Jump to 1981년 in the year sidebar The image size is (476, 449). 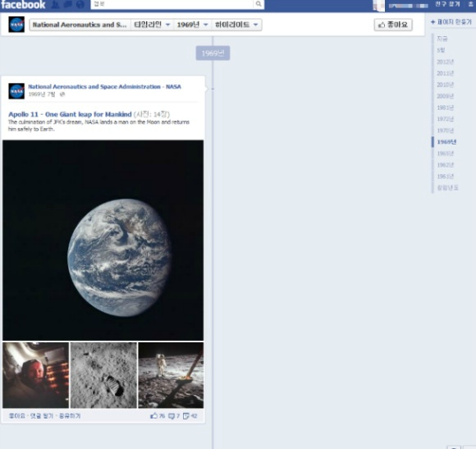pos(445,108)
